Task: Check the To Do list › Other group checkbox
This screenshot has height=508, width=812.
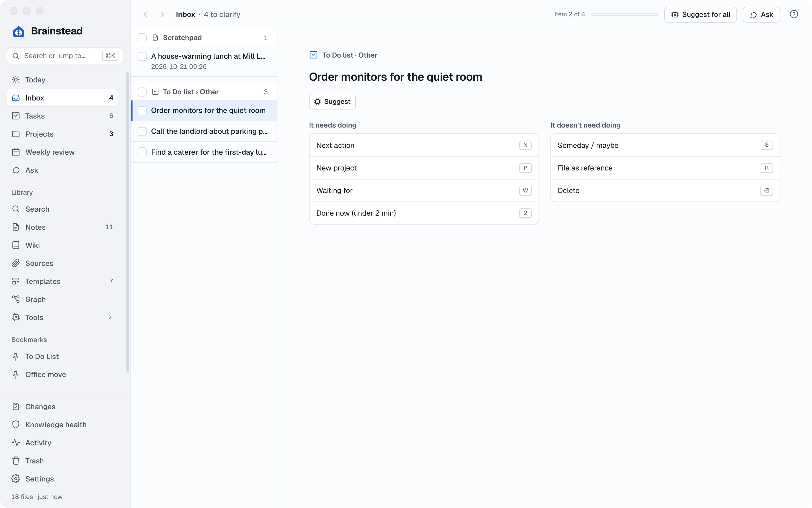Action: point(142,92)
